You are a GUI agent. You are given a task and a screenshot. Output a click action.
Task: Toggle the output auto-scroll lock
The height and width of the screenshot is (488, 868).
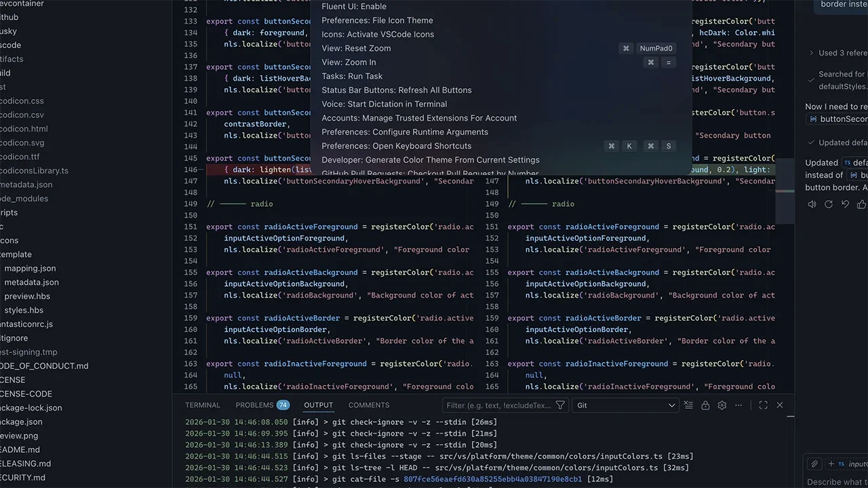pyautogui.click(x=705, y=405)
